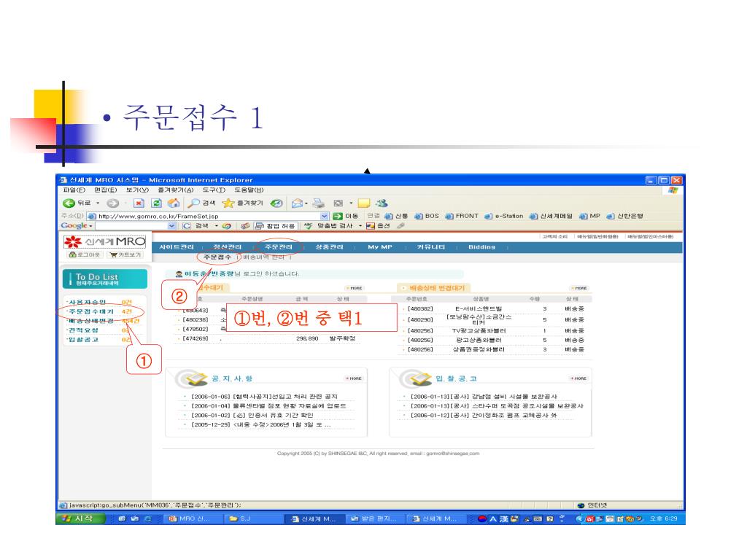Click the yellow folder toolbar icon
Image resolution: width=747 pixels, height=560 pixels.
click(364, 203)
